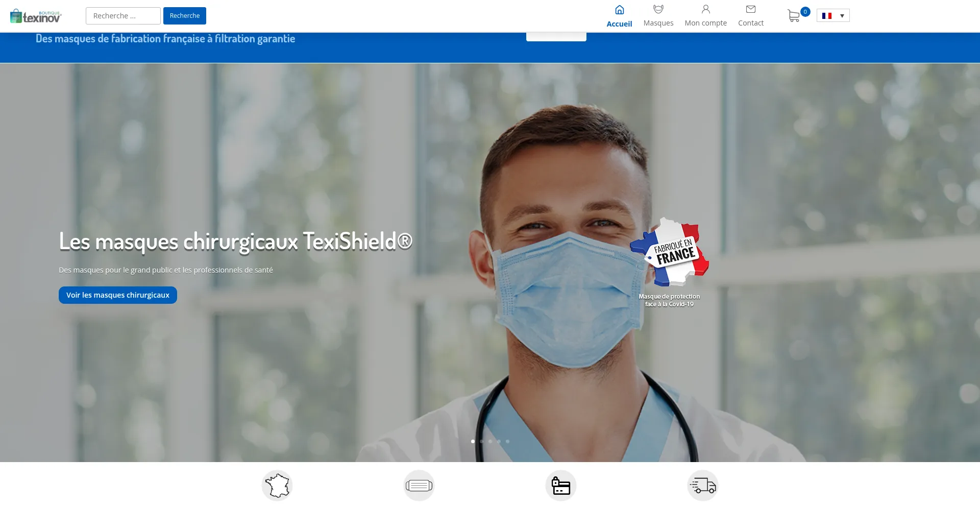
Task: Go to the Mon compte menu item
Action: (705, 23)
